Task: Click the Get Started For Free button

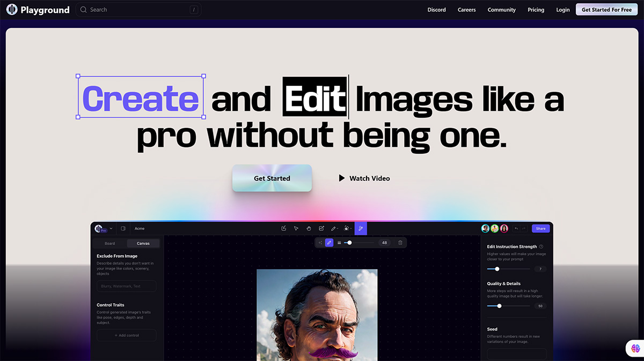Action: [606, 10]
